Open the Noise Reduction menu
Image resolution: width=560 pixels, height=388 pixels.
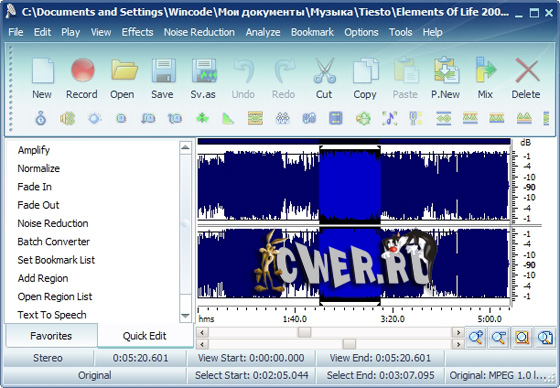click(x=199, y=32)
